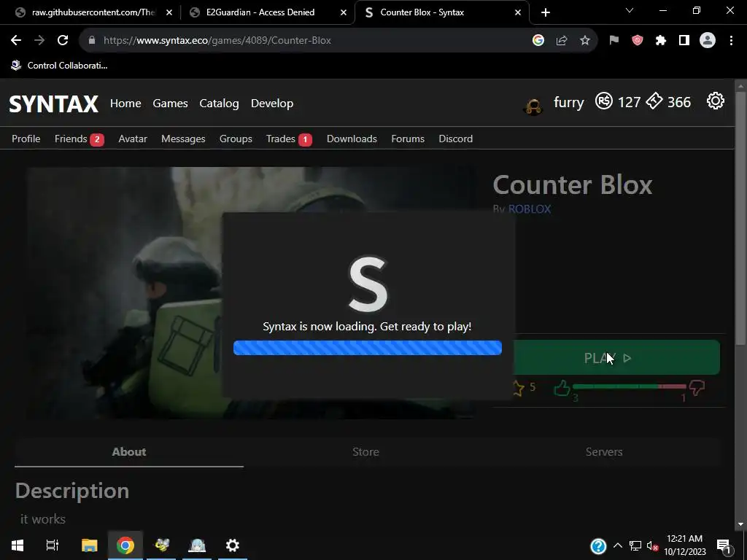Viewport: 747px width, 560px height.
Task: Open Groups
Action: coord(236,139)
